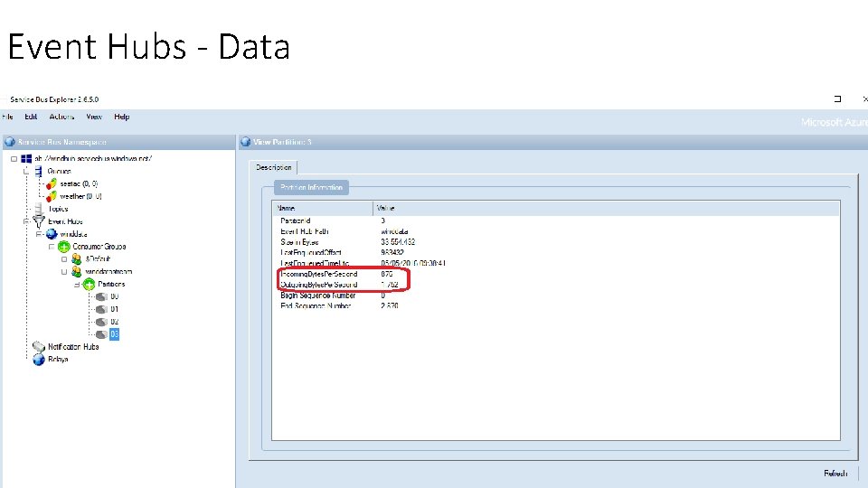868x488 pixels.
Task: Select highlighted partition 03 label
Action: pos(114,334)
